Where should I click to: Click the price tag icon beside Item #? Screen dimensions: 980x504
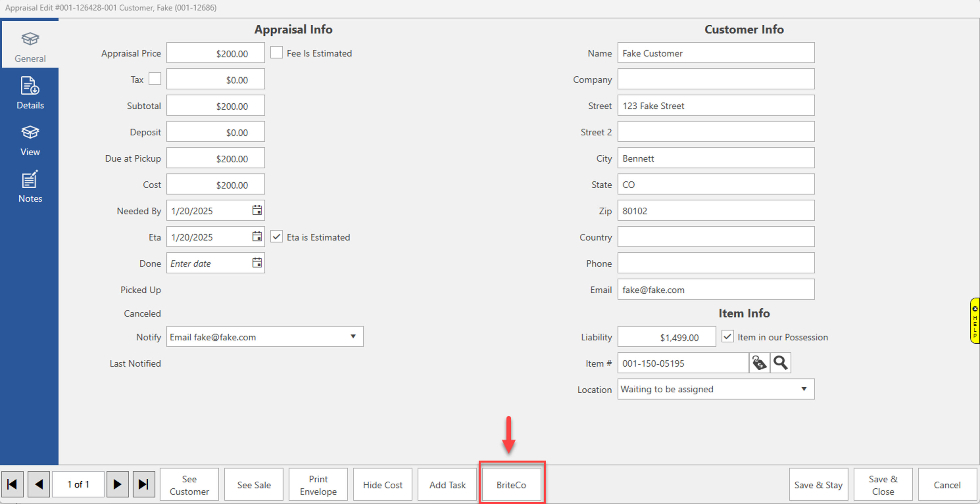759,363
